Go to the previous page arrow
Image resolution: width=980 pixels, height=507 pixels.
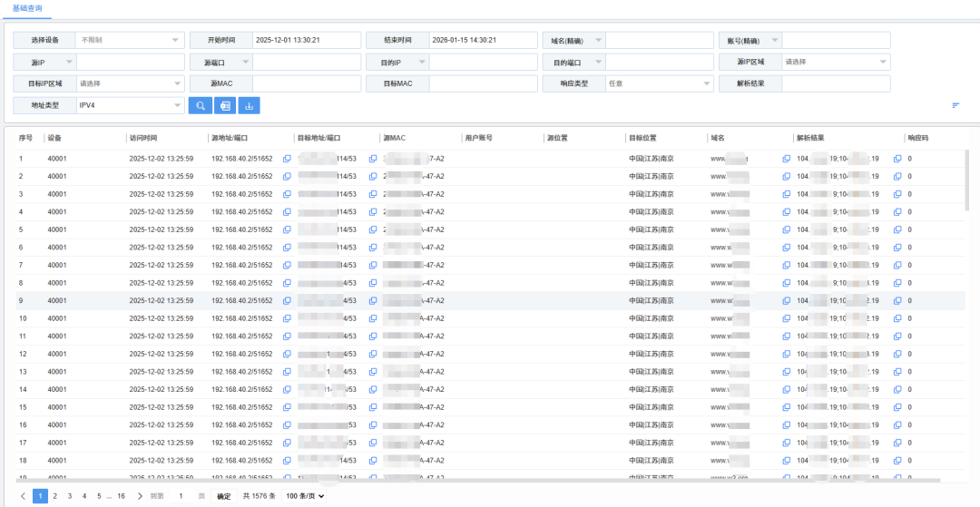(x=23, y=496)
